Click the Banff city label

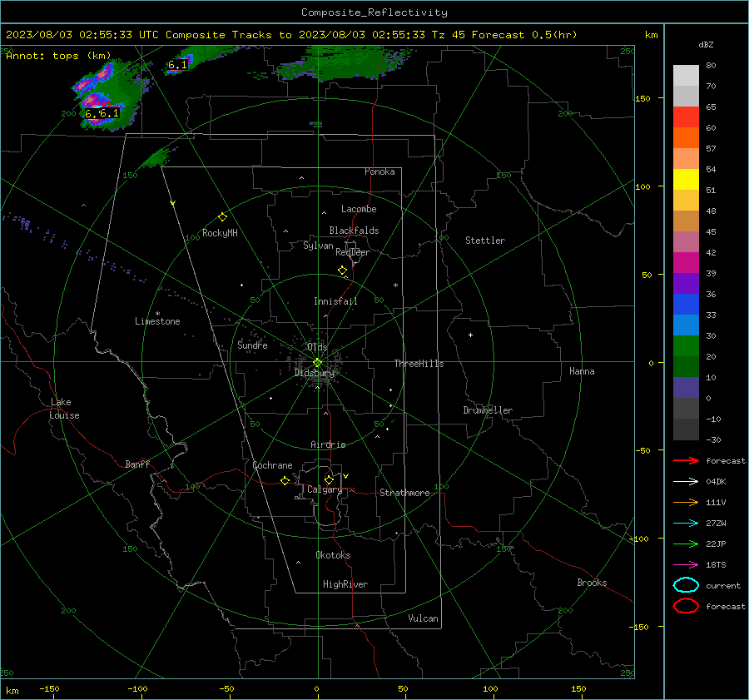(137, 464)
